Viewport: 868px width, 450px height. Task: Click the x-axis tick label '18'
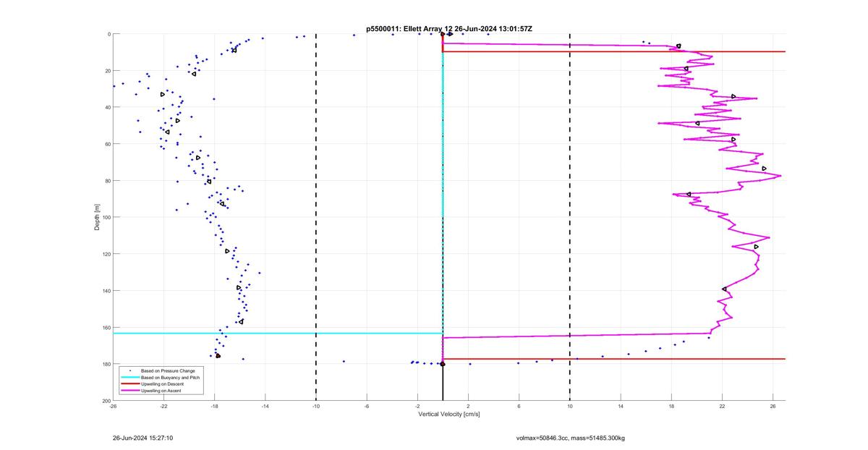(x=671, y=407)
